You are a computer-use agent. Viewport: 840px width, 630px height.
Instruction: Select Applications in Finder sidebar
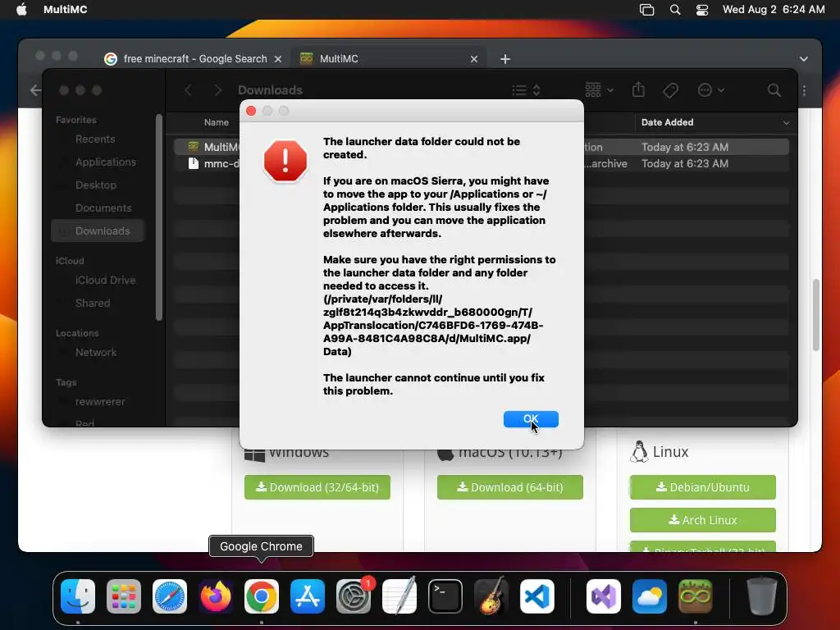[x=106, y=162]
